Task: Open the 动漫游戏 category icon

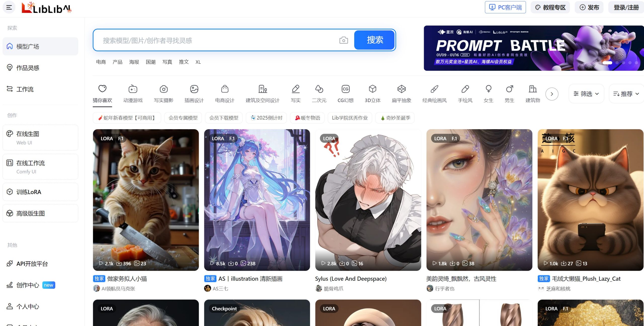Action: coord(133,89)
